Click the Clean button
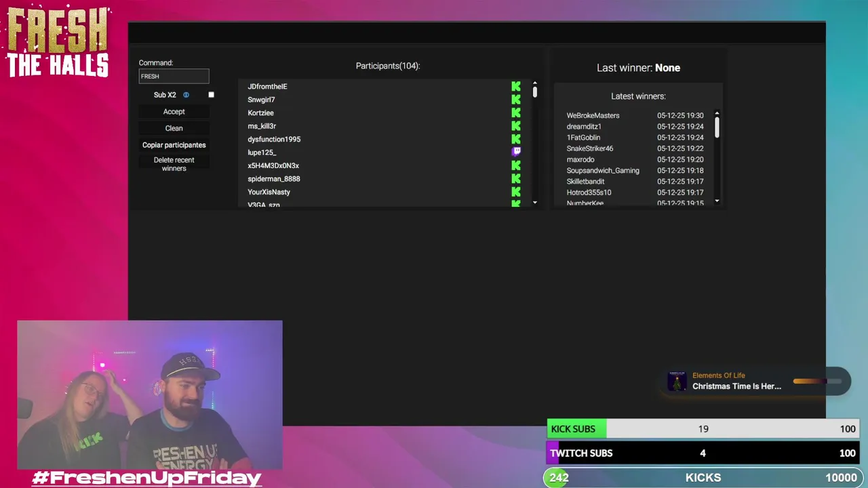868x488 pixels. [x=174, y=128]
